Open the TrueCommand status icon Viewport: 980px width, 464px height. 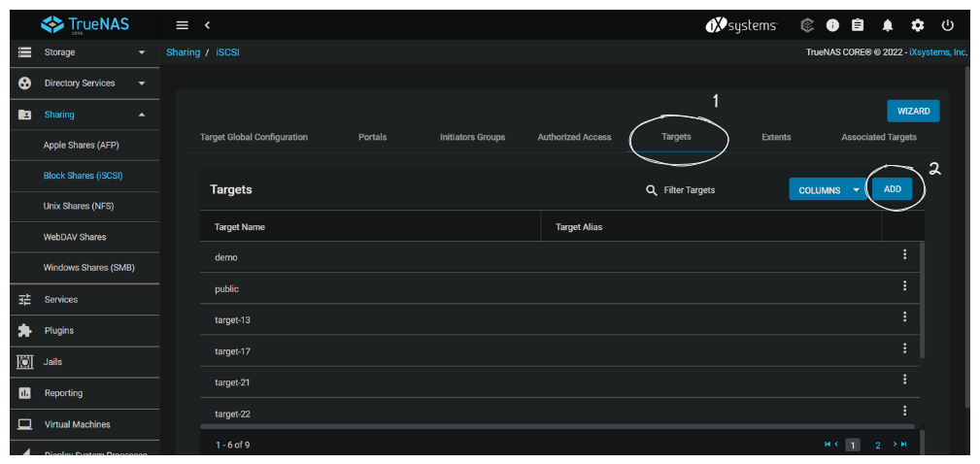pyautogui.click(x=807, y=25)
